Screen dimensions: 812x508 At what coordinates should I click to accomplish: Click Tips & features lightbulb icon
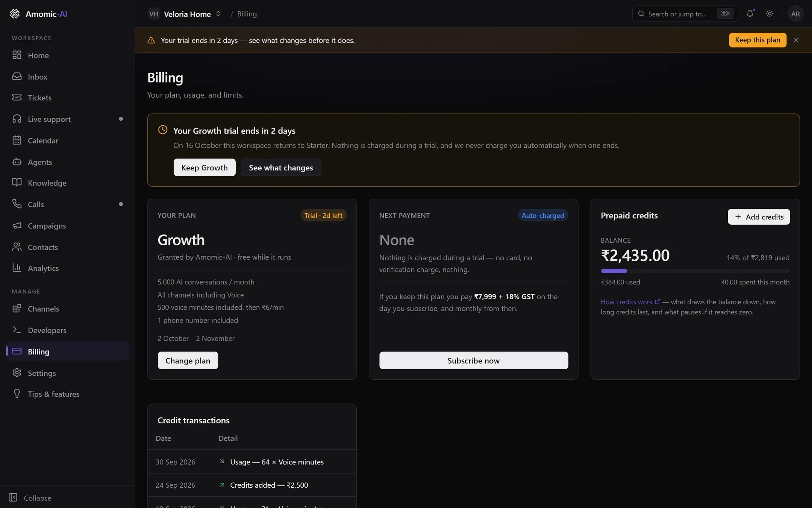17,394
